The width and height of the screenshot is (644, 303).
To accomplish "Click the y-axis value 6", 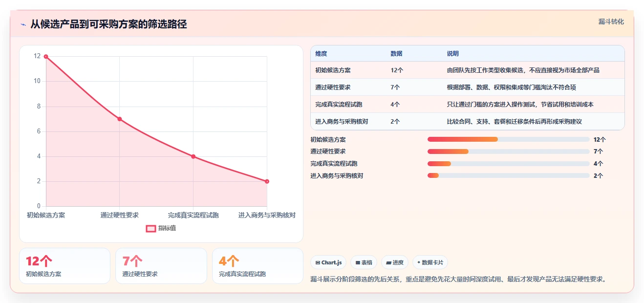I will (x=39, y=131).
